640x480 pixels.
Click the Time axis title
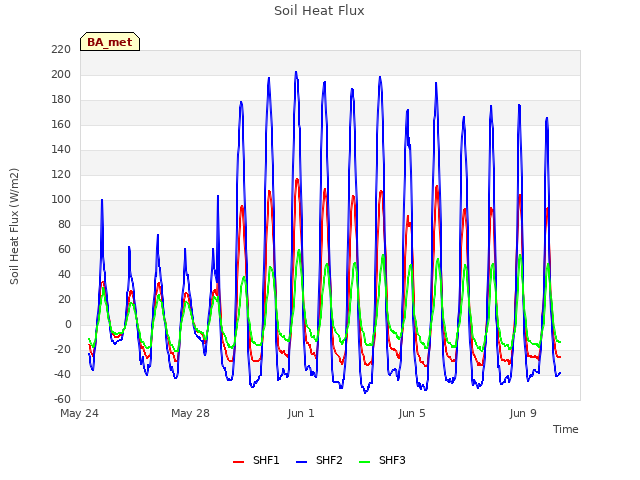566,429
